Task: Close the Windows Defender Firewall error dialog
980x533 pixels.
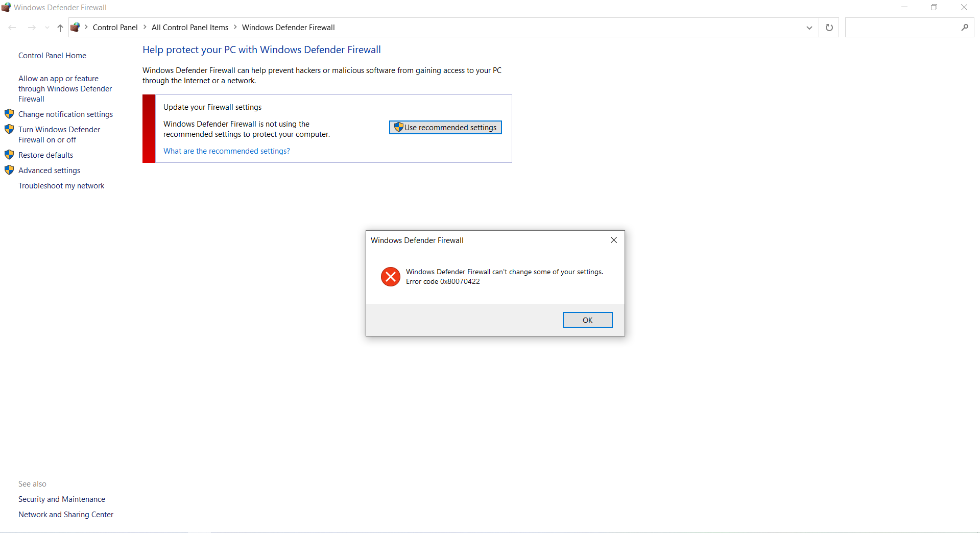Action: (x=614, y=240)
